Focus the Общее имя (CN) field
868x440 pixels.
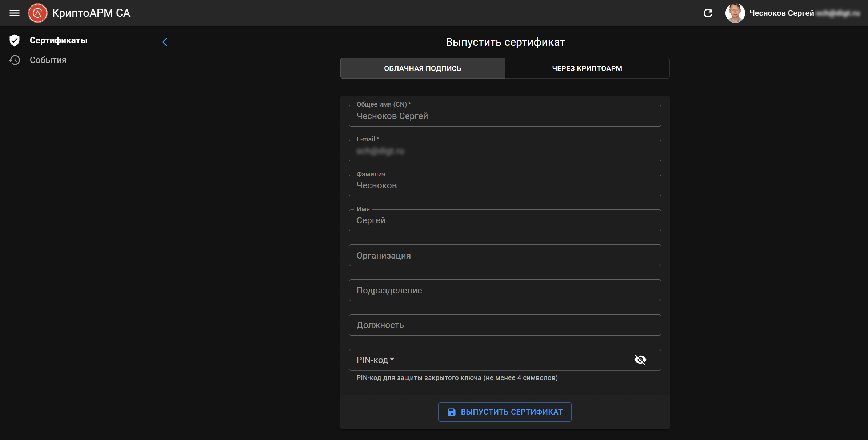pyautogui.click(x=505, y=116)
